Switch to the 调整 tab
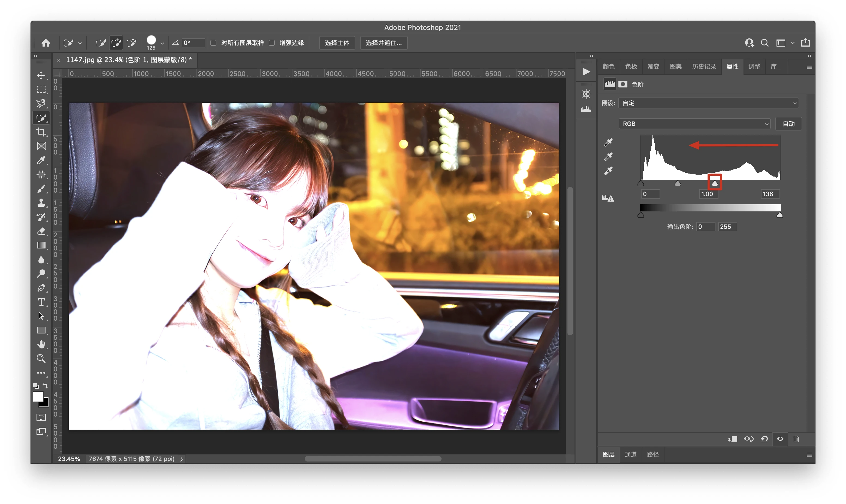Viewport: 846px width, 504px height. [754, 66]
